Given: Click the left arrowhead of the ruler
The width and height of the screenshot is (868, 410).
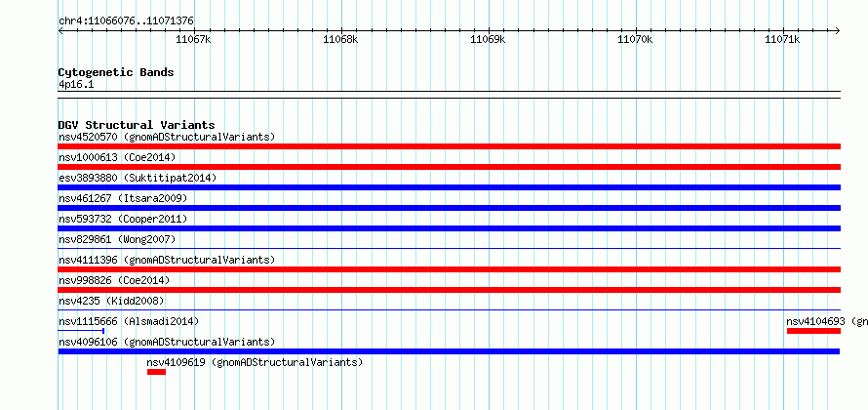Looking at the screenshot, I should tap(60, 30).
